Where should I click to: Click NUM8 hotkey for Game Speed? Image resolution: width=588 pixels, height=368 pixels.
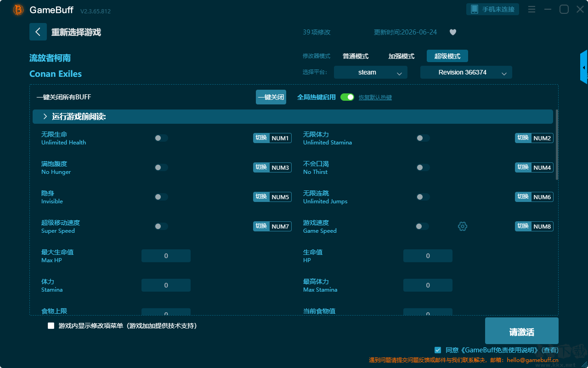542,226
